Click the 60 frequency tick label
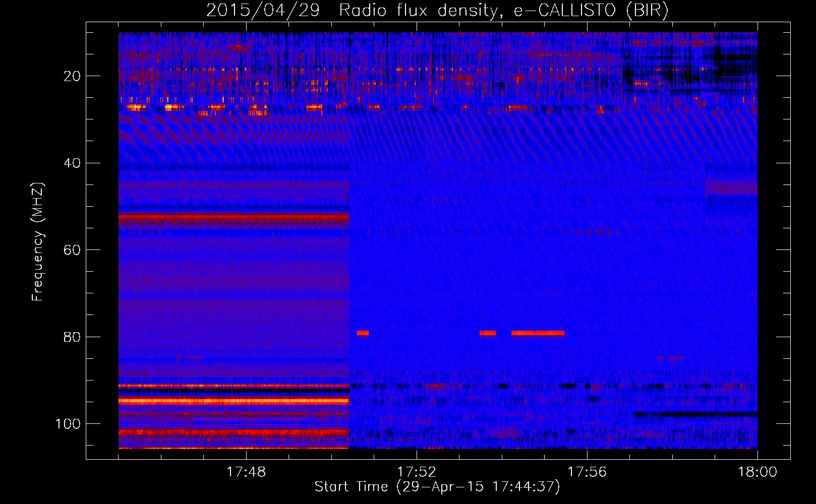The width and height of the screenshot is (816, 504). 72,250
